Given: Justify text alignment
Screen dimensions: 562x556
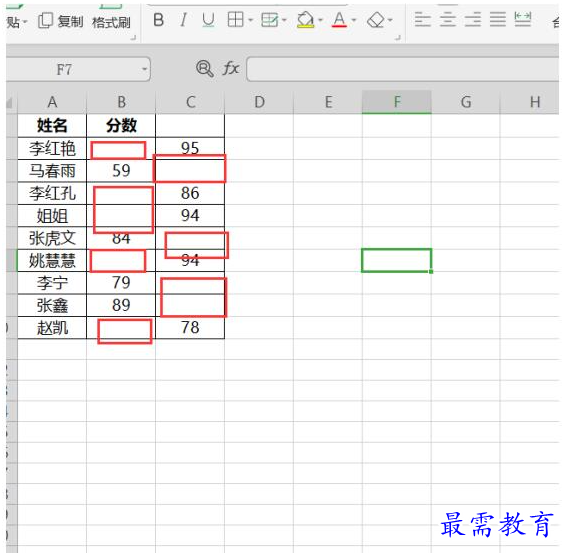Looking at the screenshot, I should click(497, 19).
